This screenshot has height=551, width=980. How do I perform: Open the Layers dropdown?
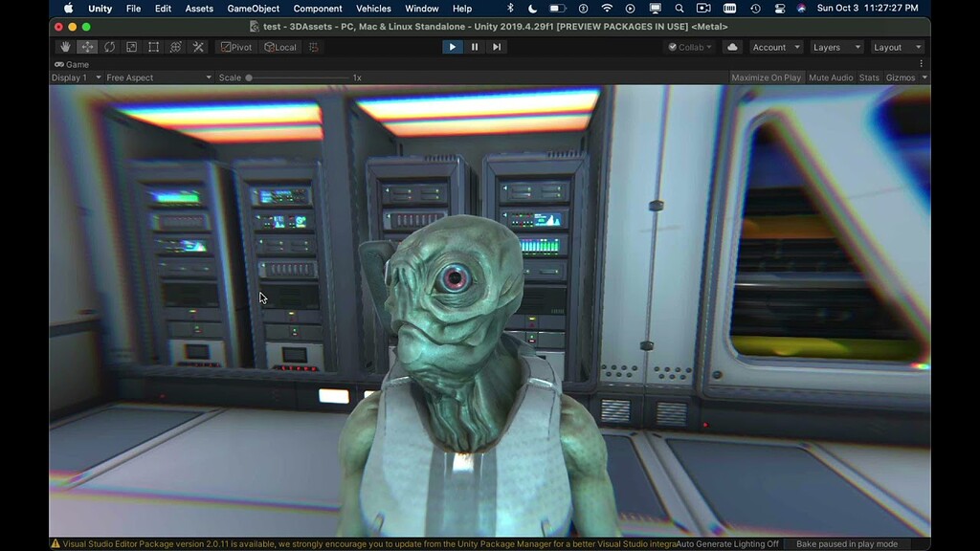[x=835, y=46]
